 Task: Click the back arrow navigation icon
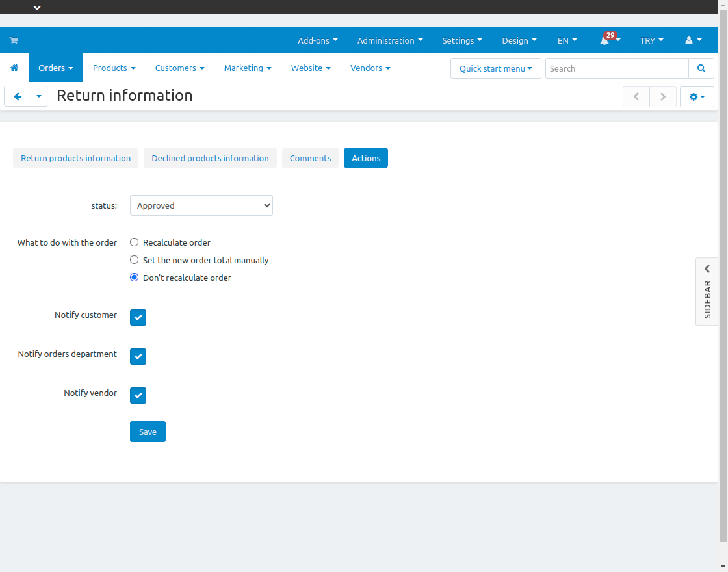click(17, 96)
